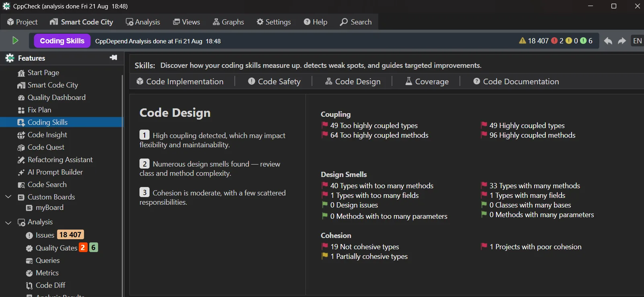Switch to Code Documentation tab
Screen dimensions: 644x297
tap(516, 81)
